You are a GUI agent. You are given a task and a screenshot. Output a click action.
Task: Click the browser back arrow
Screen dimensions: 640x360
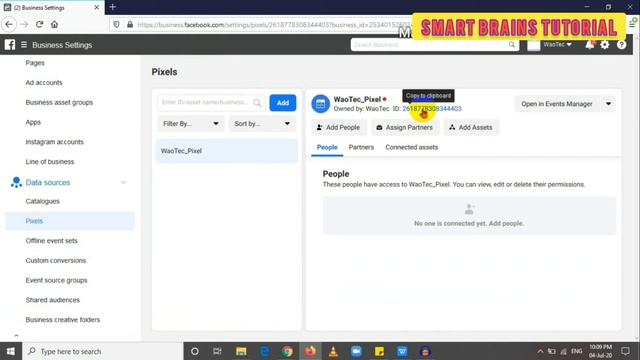tap(9, 24)
